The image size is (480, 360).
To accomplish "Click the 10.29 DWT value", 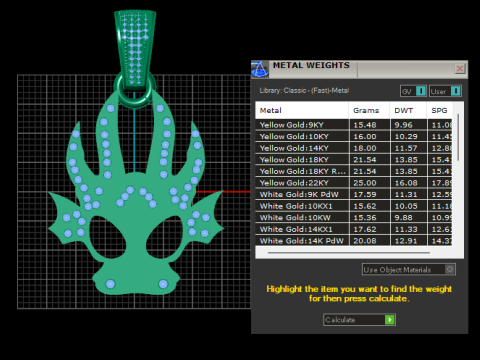I will 406,136.
